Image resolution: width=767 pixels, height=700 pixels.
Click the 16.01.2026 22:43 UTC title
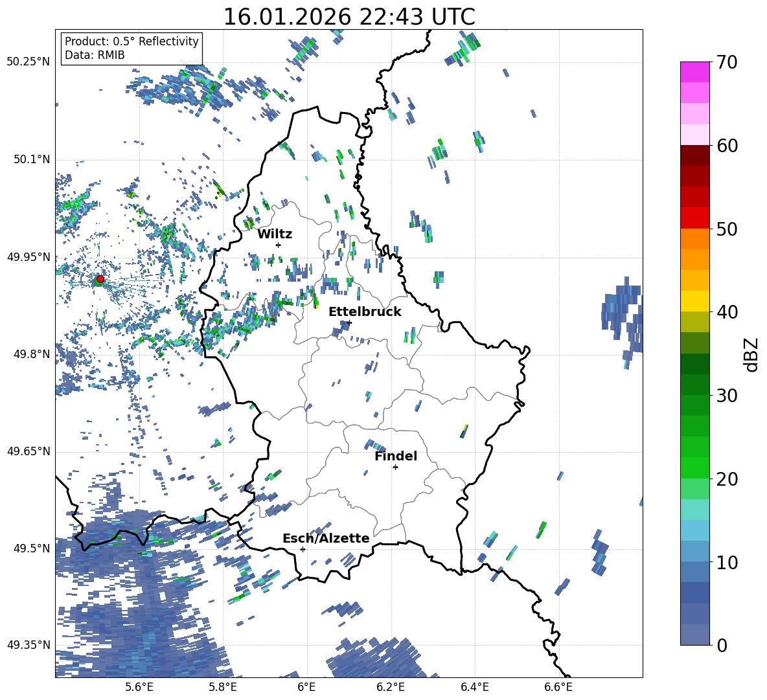(349, 17)
